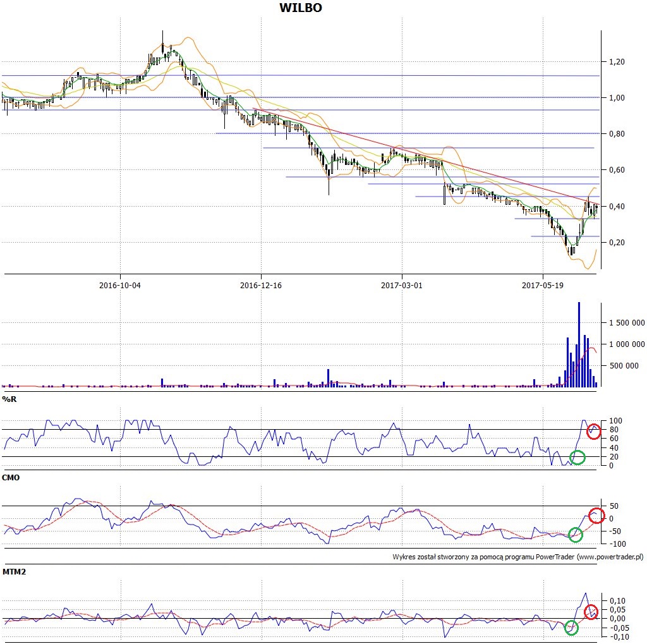This screenshot has height=644, width=647.
Task: Click the 1 000 000 volume label
Action: click(x=627, y=344)
